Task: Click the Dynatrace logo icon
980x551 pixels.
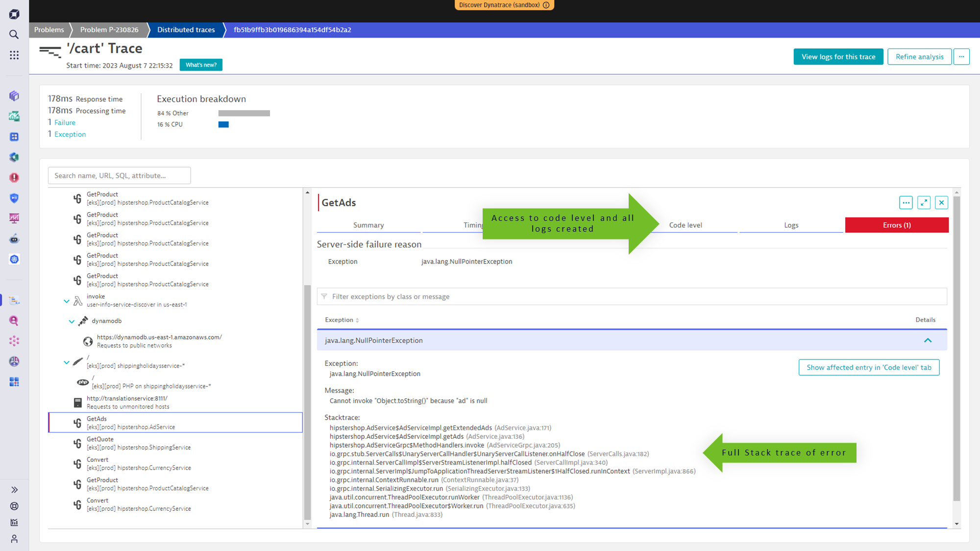Action: 14,14
